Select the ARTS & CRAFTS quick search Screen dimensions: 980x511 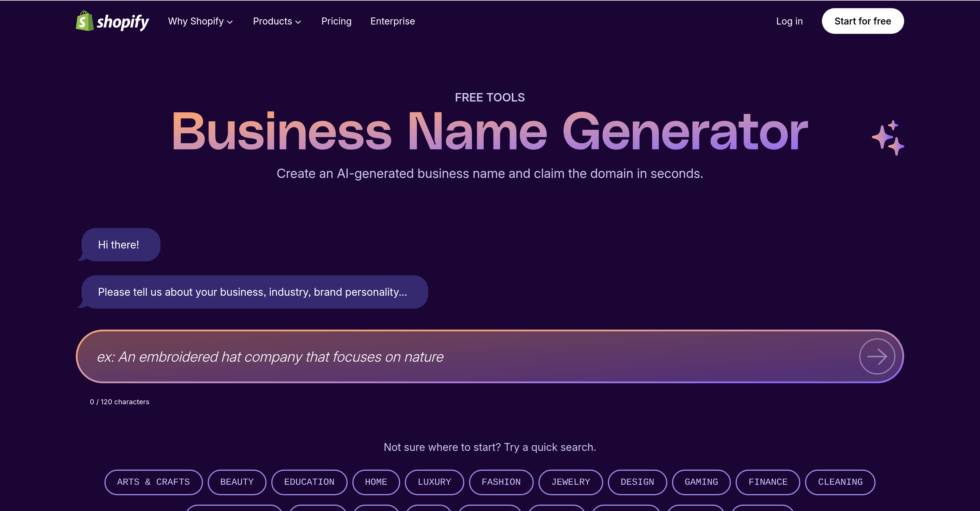tap(153, 482)
